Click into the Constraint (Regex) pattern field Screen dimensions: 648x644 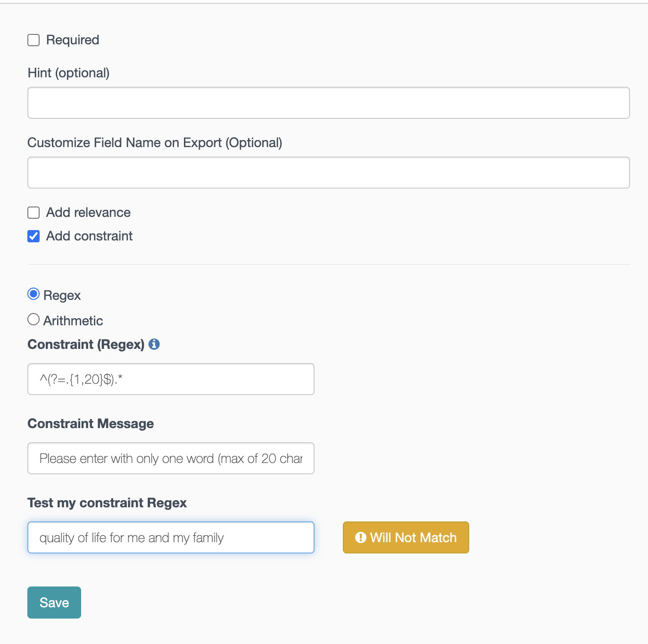[x=171, y=379]
